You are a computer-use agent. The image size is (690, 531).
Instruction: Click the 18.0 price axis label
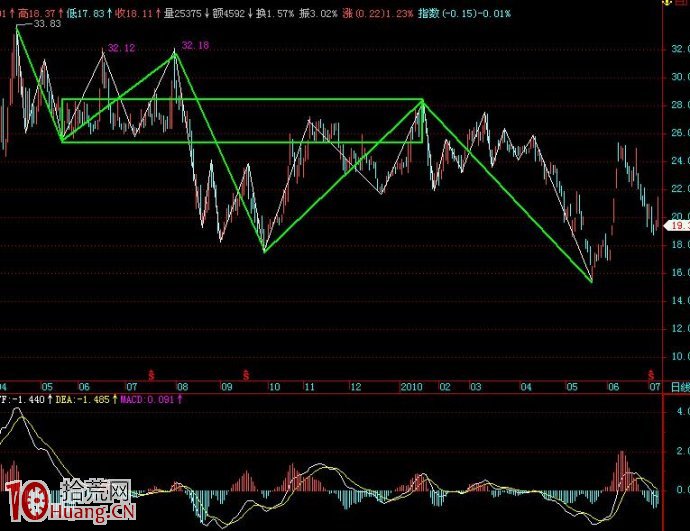[680, 245]
